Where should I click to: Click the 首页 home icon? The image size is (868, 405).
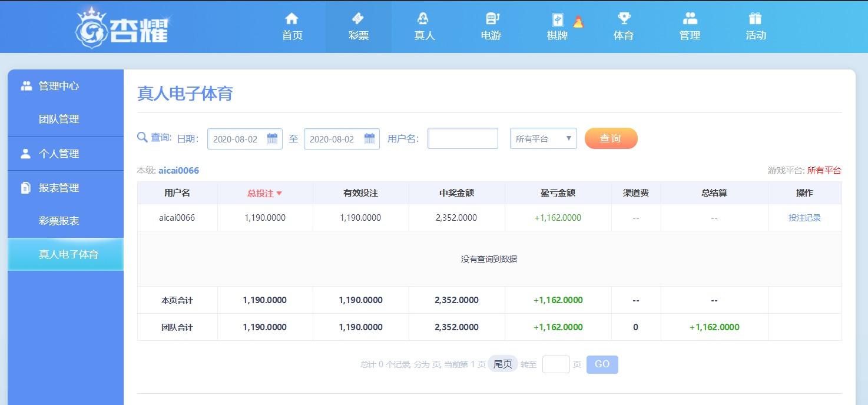click(x=291, y=19)
